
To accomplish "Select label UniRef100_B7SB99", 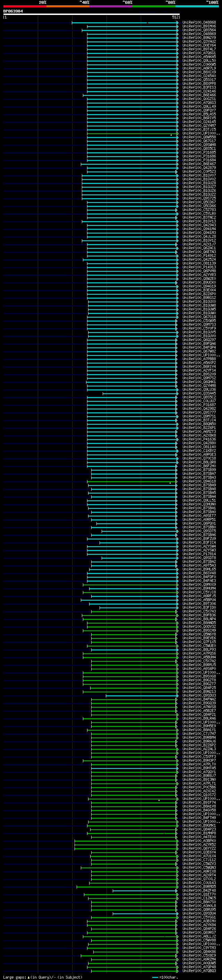I will tap(199, 470).
